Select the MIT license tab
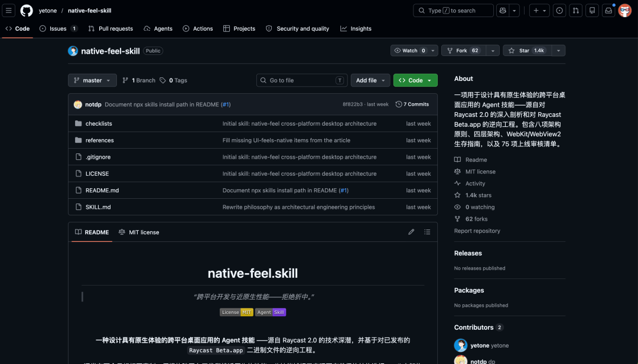Image resolution: width=638 pixels, height=364 pixels. point(139,232)
